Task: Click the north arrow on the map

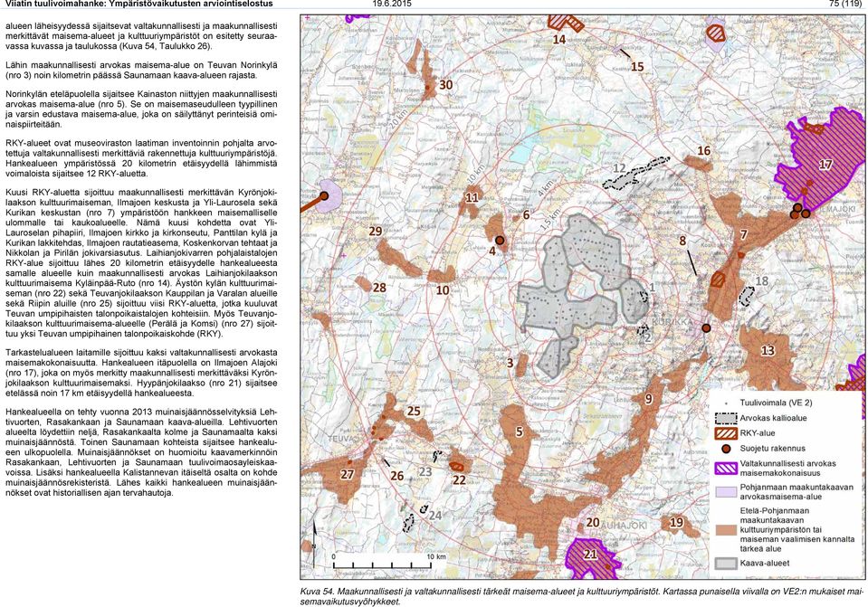Action: pyautogui.click(x=314, y=544)
